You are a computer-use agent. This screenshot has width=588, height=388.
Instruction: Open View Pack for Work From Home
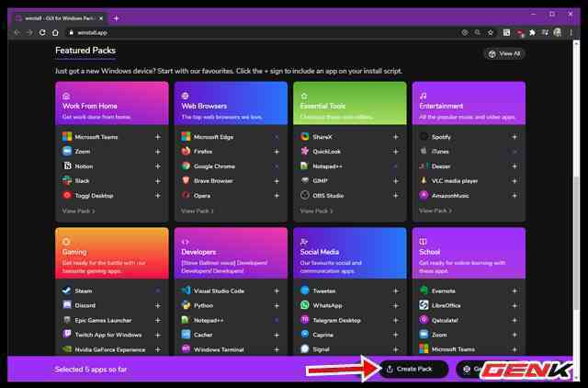[x=78, y=211]
